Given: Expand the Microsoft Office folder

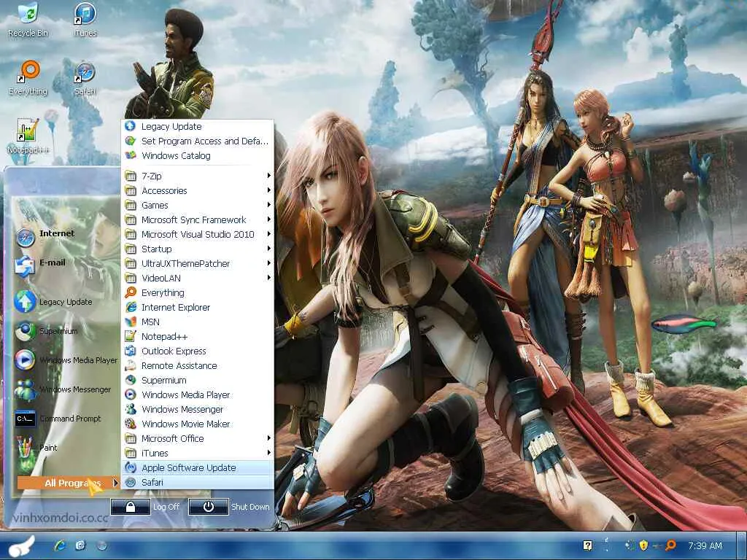Looking at the screenshot, I should pos(198,438).
